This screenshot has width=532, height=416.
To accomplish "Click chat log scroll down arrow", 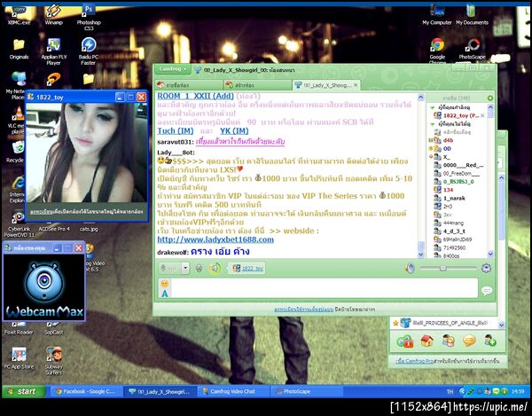I will coord(420,255).
